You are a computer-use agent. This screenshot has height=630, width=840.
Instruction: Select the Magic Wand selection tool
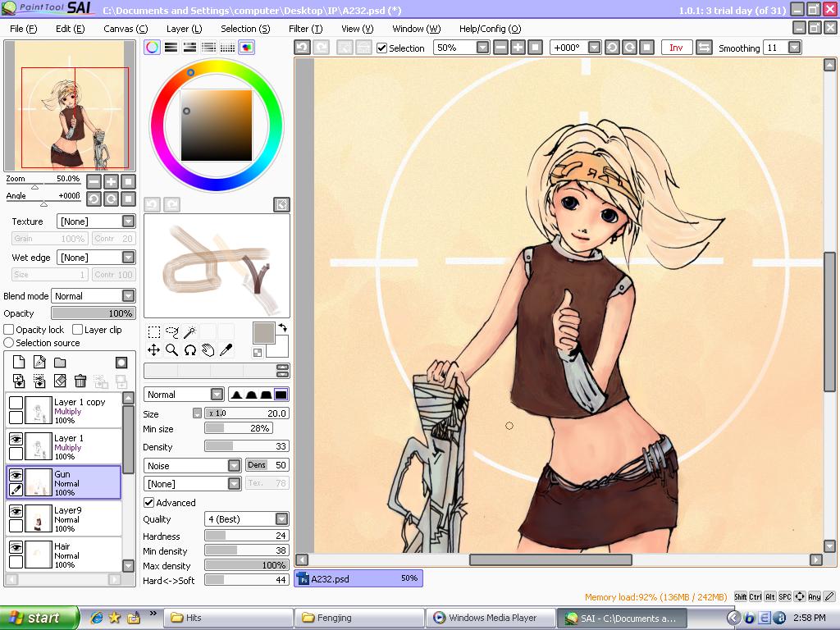point(189,332)
